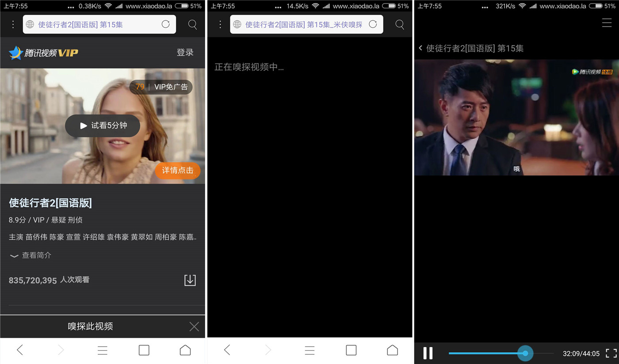Tap globe icon in middle screen address bar
This screenshot has height=364, width=619.
tap(237, 24)
